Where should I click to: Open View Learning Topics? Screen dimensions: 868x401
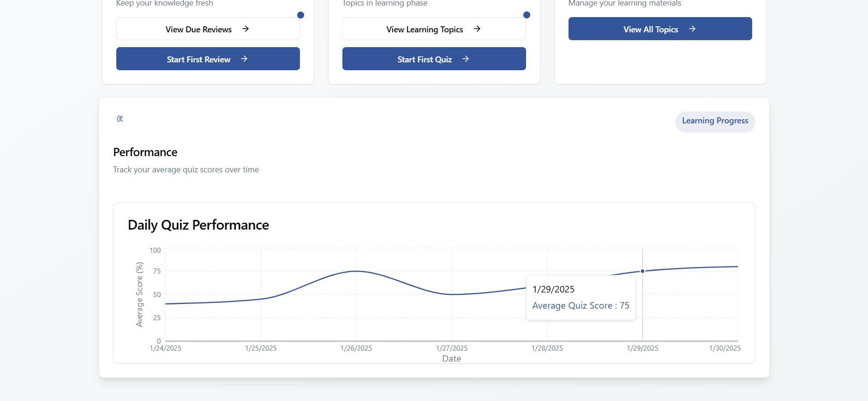pyautogui.click(x=434, y=29)
